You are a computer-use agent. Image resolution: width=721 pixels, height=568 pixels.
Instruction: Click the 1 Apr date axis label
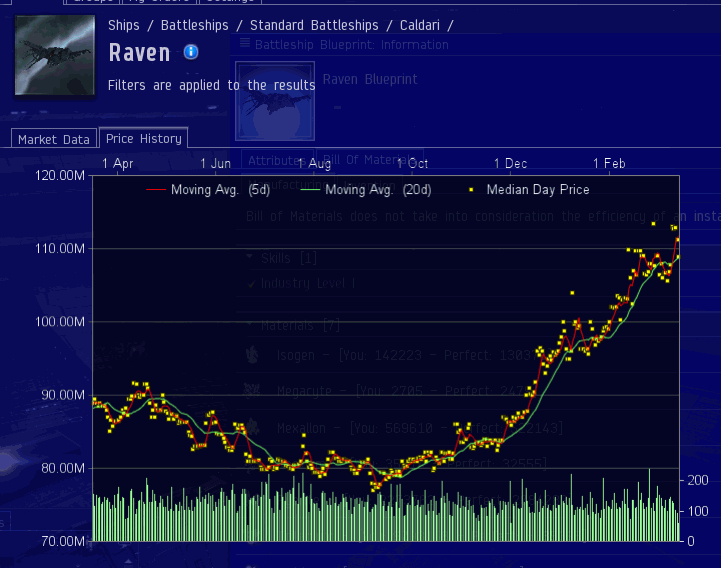(118, 164)
